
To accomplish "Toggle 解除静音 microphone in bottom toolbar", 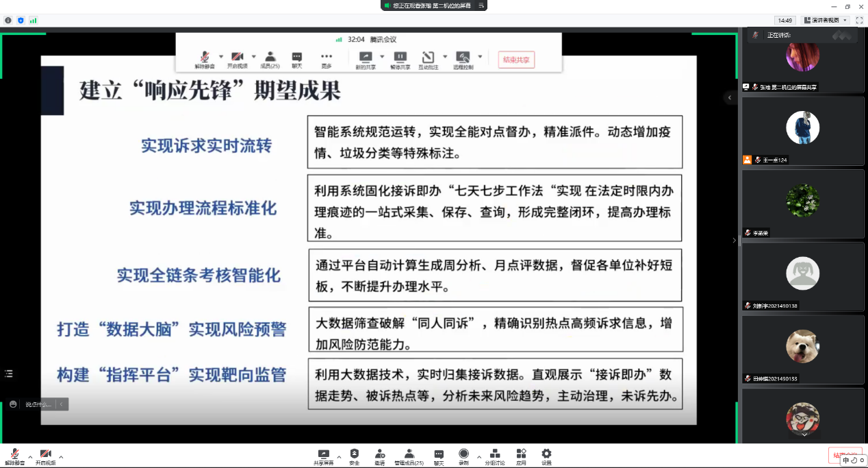I will click(x=14, y=456).
